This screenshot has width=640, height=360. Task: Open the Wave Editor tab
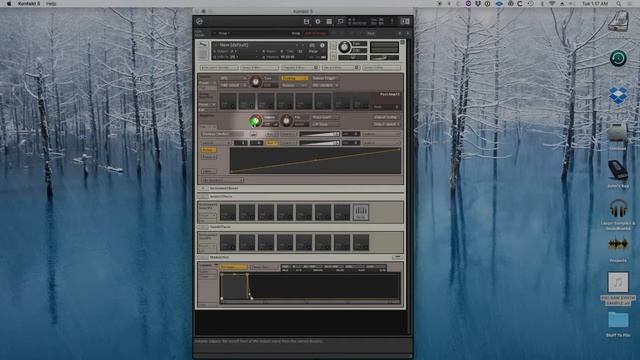tap(341, 68)
